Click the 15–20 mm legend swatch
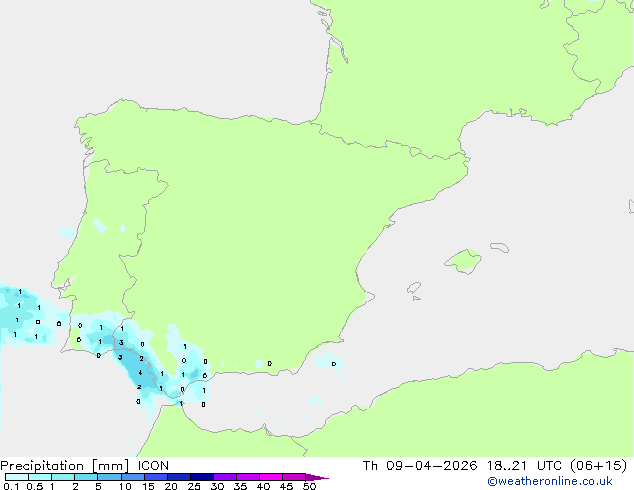The height and width of the screenshot is (490, 634). pyautogui.click(x=155, y=477)
